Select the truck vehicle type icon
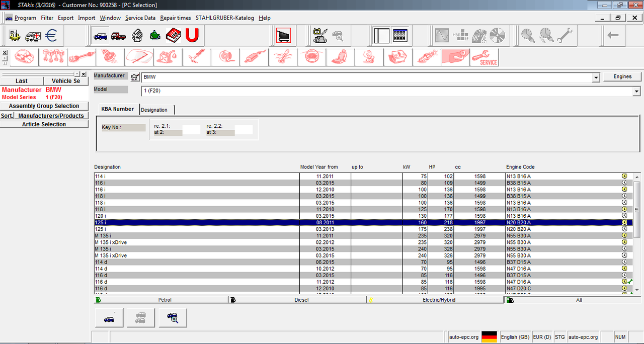 pos(119,36)
